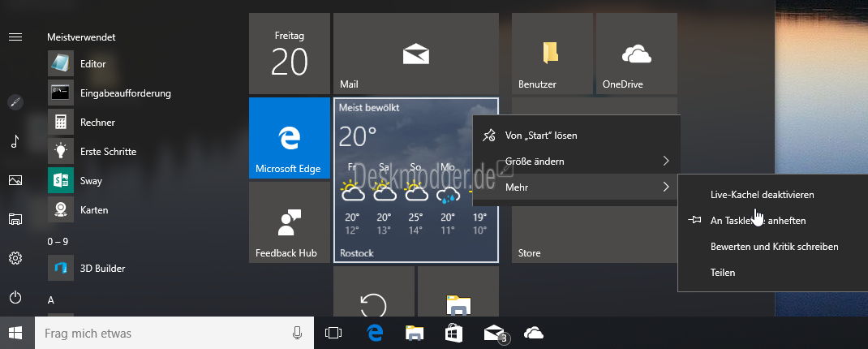Viewport: 868px width, 349px height.
Task: Open File Explorer from taskbar
Action: [x=415, y=333]
